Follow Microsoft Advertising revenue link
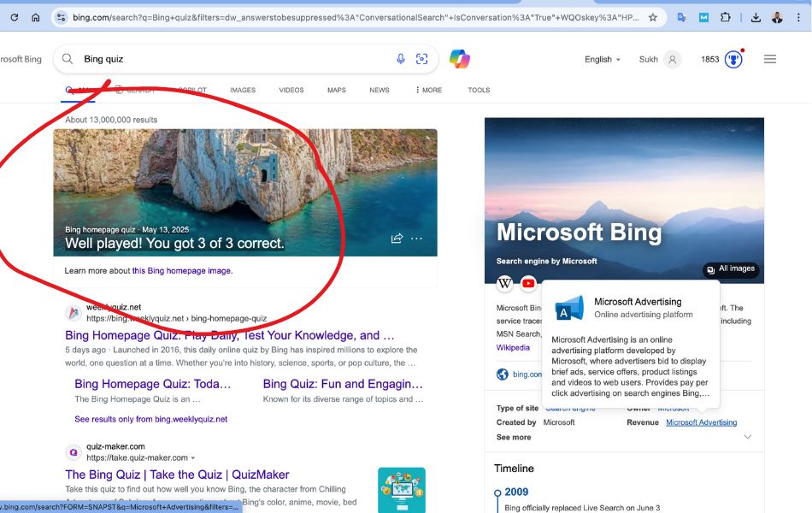This screenshot has width=812, height=513. [701, 422]
